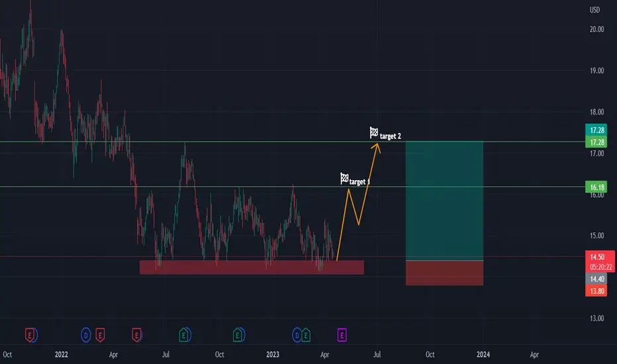Select the green long position profit zone
Image resolution: width=617 pixels, height=364 pixels.
coord(444,201)
